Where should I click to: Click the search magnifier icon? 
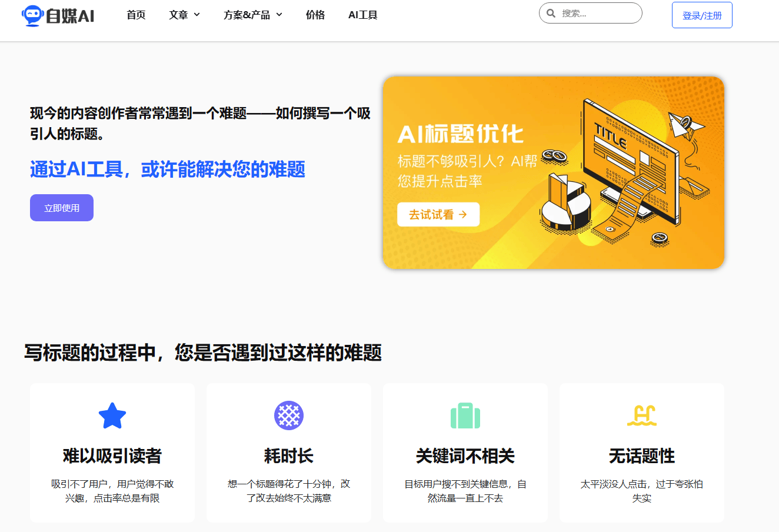tap(551, 13)
